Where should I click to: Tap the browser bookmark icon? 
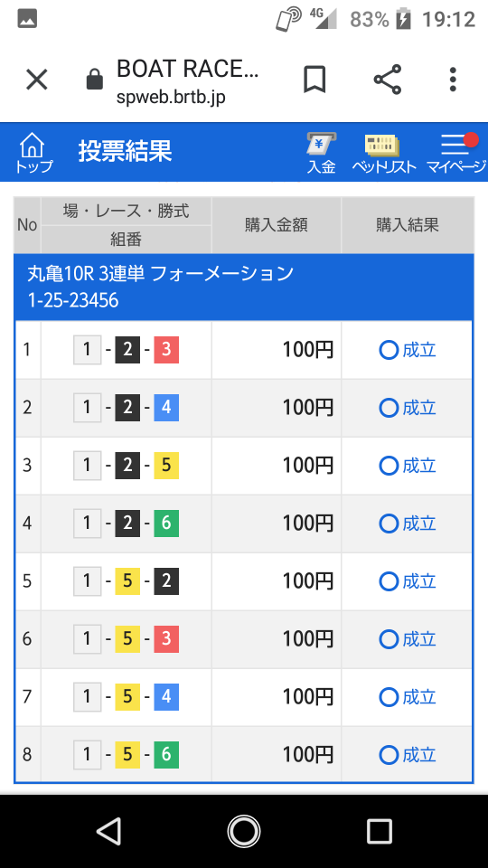314,80
